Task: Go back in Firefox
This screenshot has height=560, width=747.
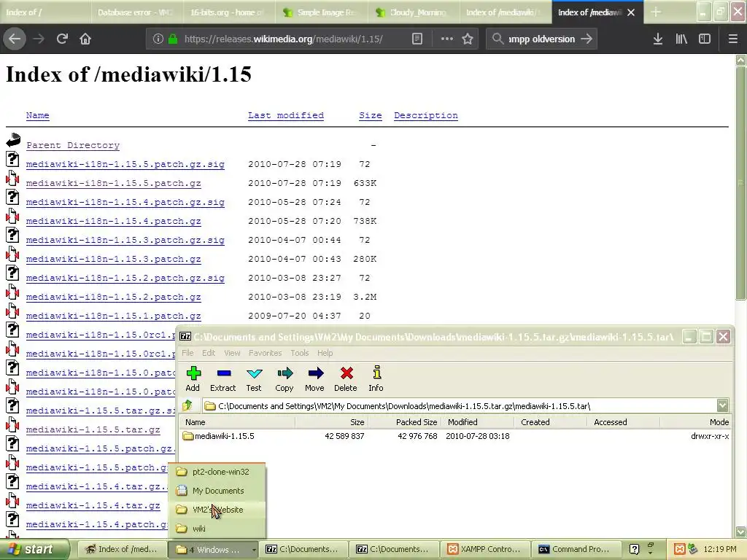Action: click(15, 39)
